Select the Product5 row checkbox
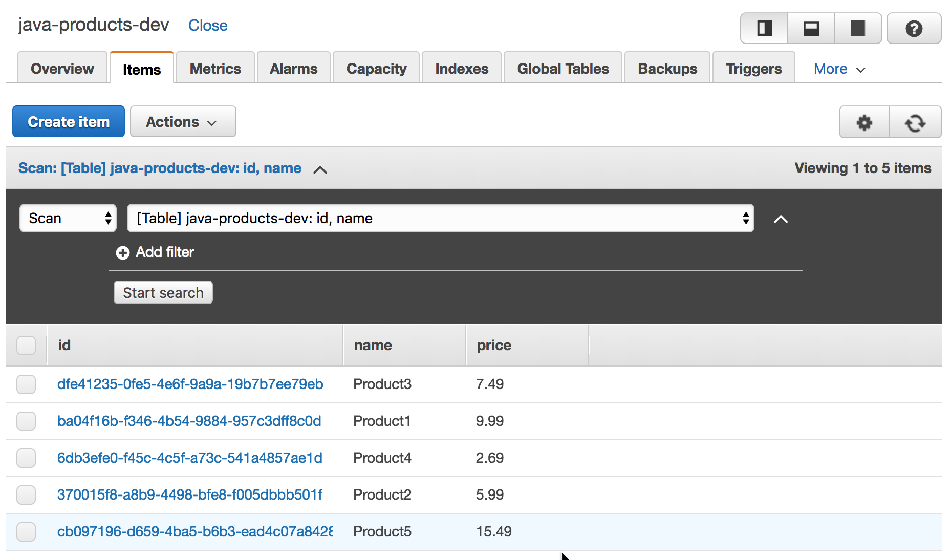Image resolution: width=951 pixels, height=560 pixels. click(x=26, y=532)
